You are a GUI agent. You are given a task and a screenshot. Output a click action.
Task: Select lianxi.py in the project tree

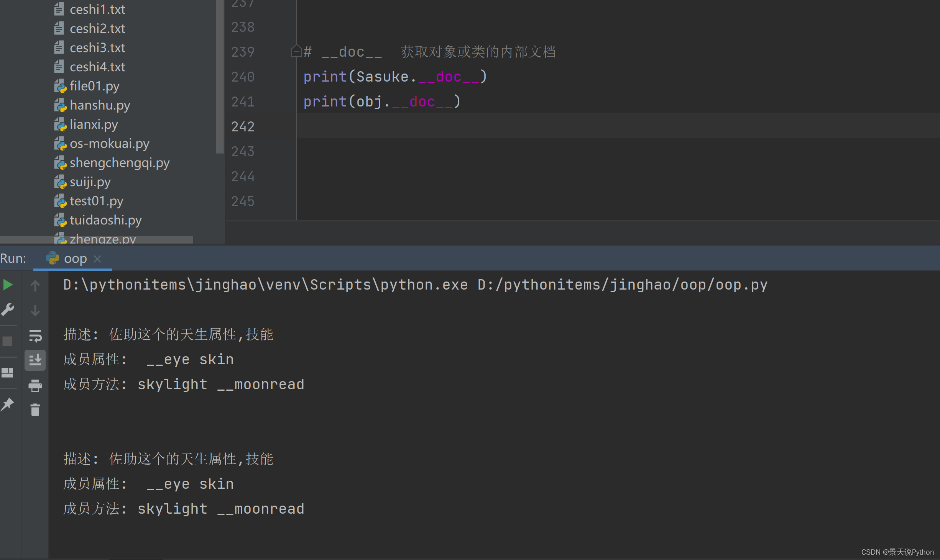coord(94,124)
